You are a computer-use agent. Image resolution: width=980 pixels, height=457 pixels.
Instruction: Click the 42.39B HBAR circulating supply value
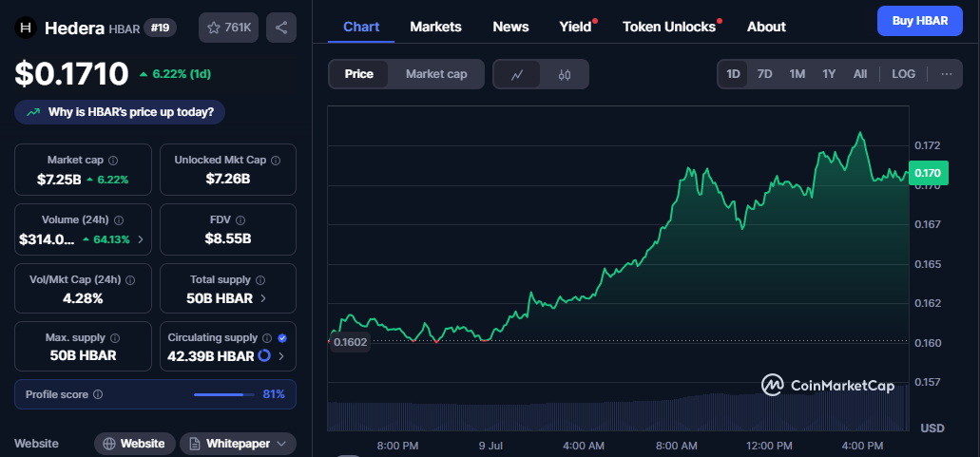click(211, 356)
